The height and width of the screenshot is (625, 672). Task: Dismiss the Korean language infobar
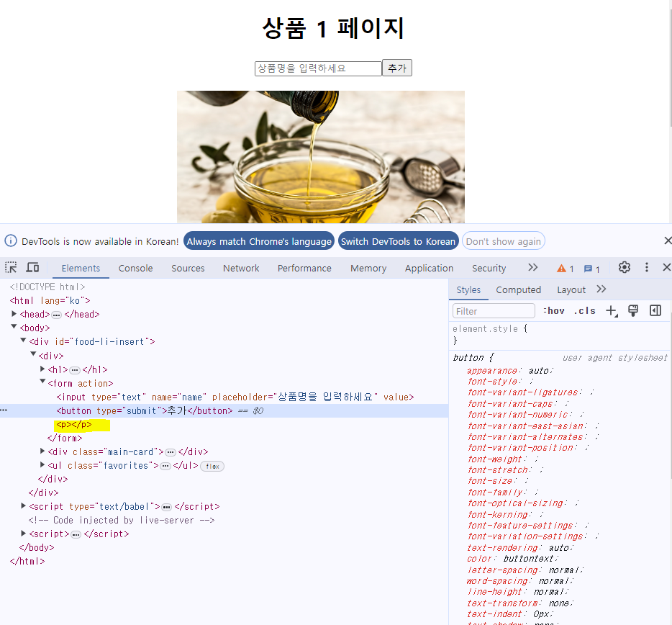pos(668,240)
